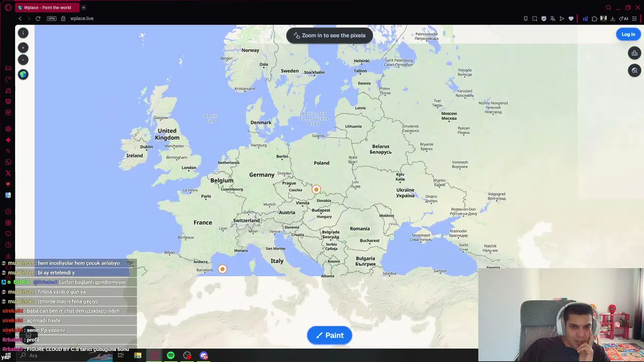Click the orange hotspot marker near Barcelona

point(222,269)
